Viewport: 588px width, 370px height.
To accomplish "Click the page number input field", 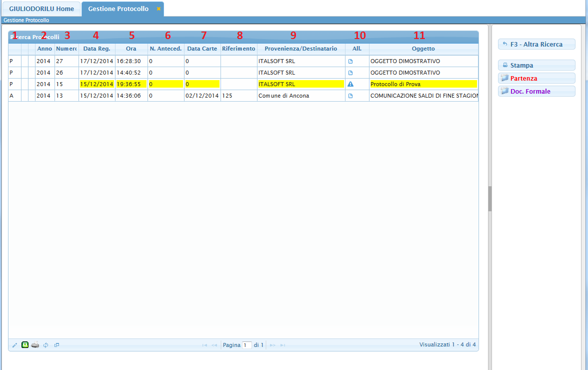I will 246,345.
